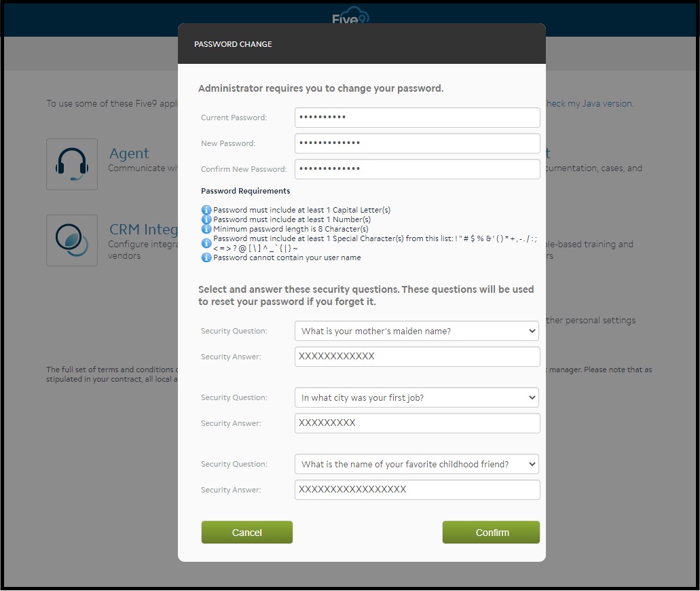Open the first job city question dropdown

pyautogui.click(x=416, y=397)
